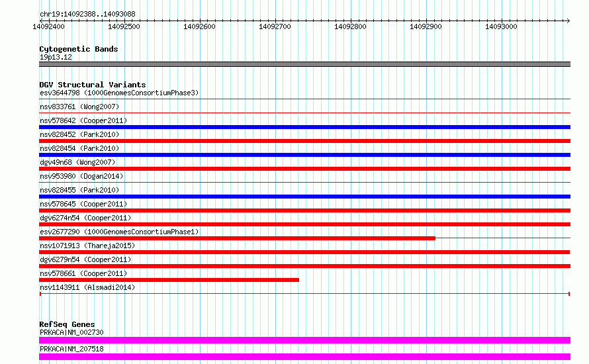Click the PRKACA|NM_002730 gene label
The image size is (589, 364).
71,332
